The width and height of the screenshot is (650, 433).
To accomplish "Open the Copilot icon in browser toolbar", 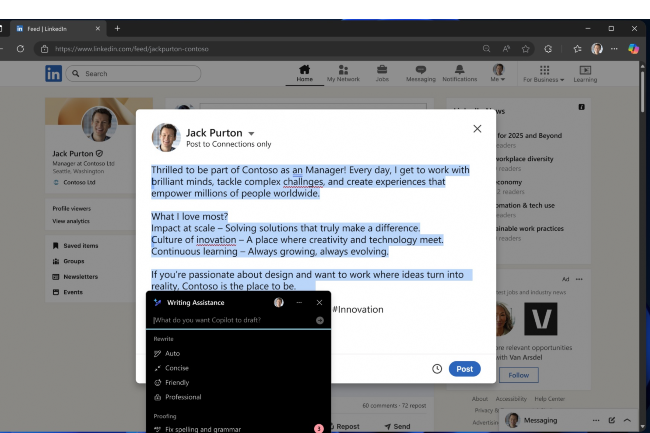I will [633, 48].
